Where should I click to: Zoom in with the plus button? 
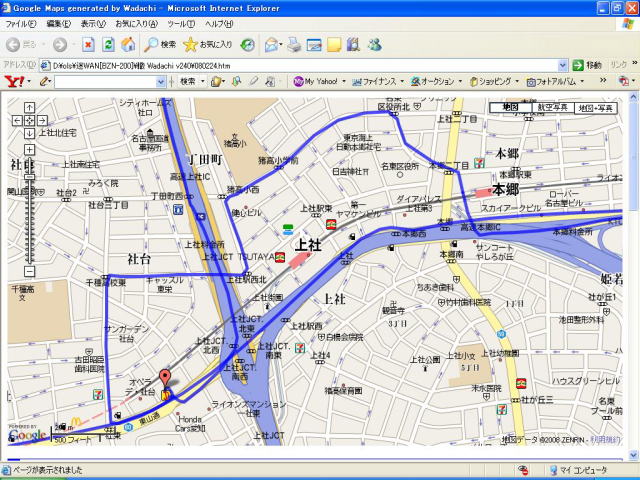point(29,149)
